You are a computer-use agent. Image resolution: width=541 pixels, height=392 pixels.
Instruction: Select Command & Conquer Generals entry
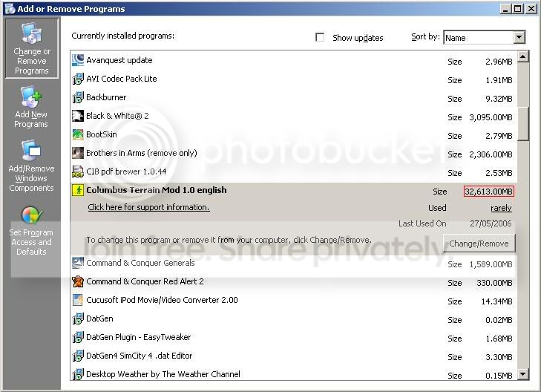click(294, 263)
